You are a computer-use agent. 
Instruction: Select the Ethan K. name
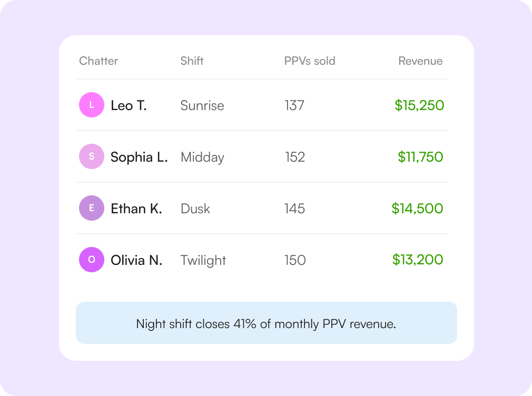point(136,209)
